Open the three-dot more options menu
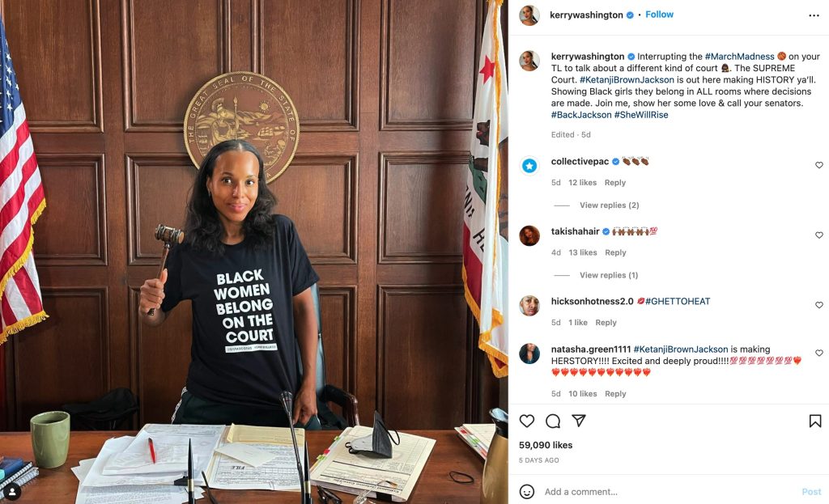829x504 pixels. [814, 15]
